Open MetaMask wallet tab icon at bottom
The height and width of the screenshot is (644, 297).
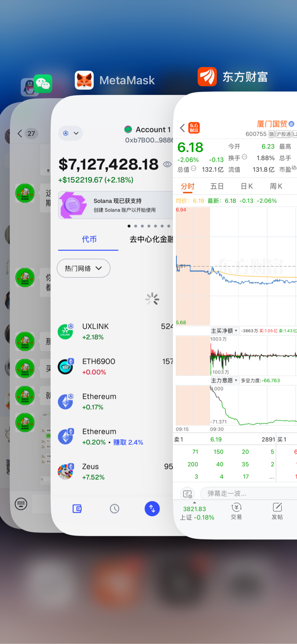pos(77,509)
